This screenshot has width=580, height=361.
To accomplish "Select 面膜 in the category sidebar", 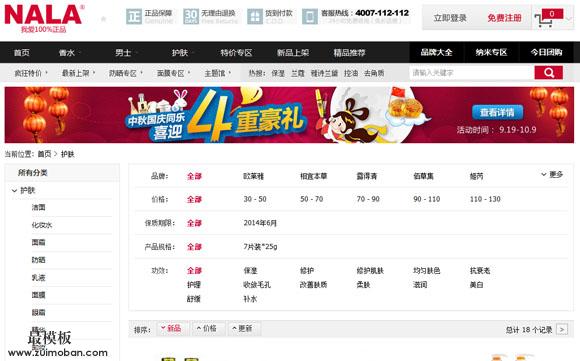I will (38, 295).
